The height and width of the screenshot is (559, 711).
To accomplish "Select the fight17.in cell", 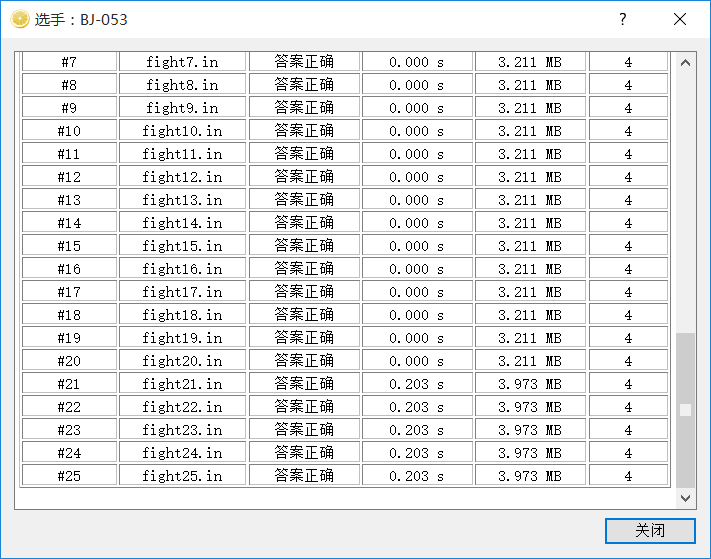I will pos(182,292).
